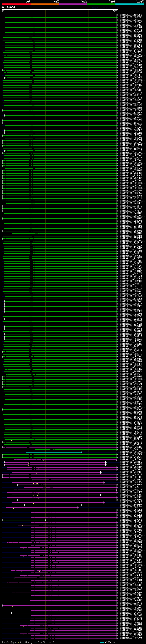
Task: Open hit UniRef100_Q0JK78
Action: click(x=131, y=30)
